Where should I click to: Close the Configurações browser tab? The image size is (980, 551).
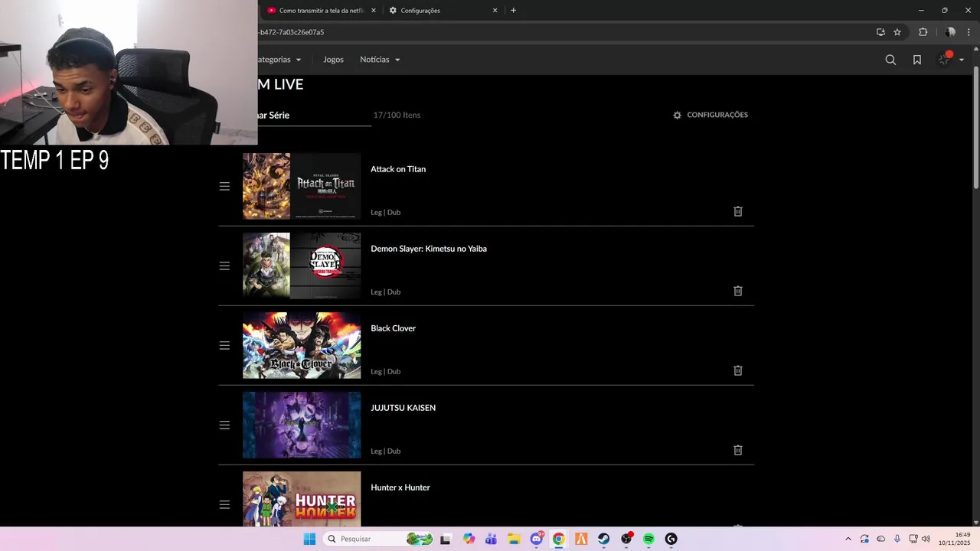(495, 11)
